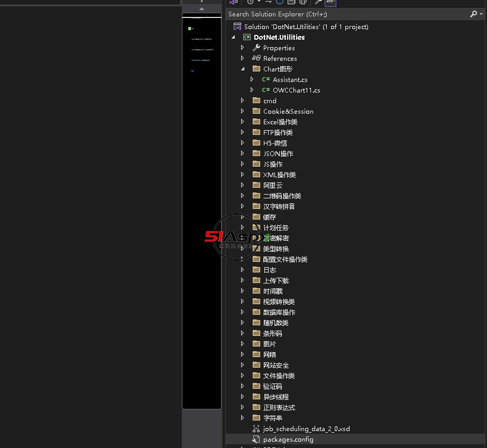Screen dimensions: 487x448
Task: Expand the Assistant.cs file node
Action: (x=252, y=79)
